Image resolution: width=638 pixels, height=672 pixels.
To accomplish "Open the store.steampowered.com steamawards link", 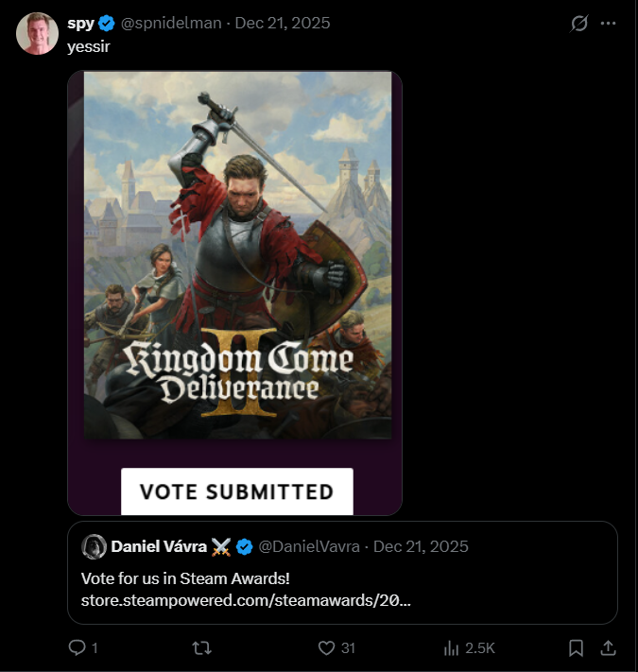I will [x=246, y=599].
